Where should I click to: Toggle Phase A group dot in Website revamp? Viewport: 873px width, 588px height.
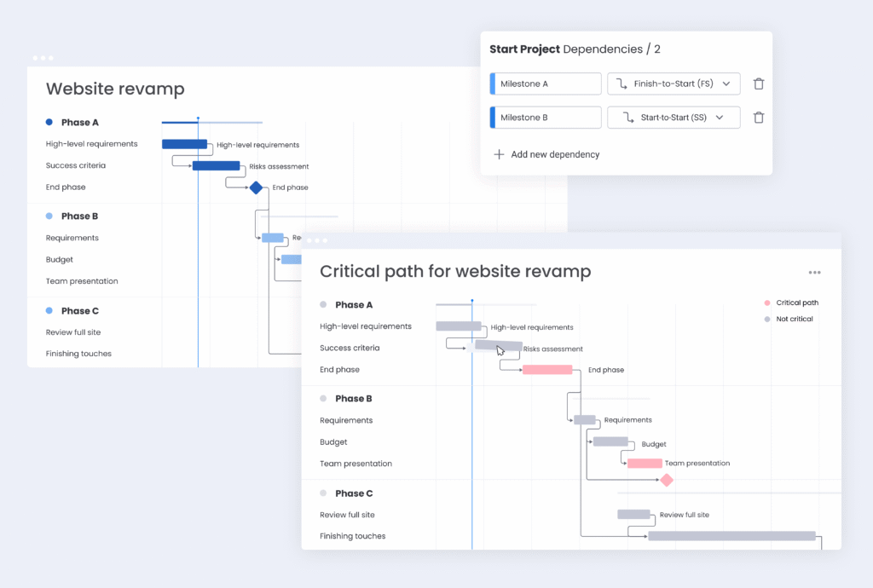(49, 123)
